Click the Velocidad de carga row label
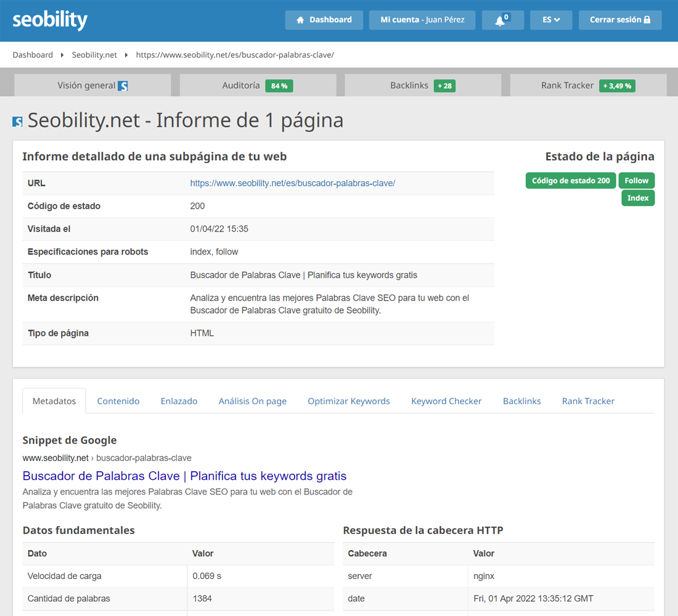 tap(65, 576)
